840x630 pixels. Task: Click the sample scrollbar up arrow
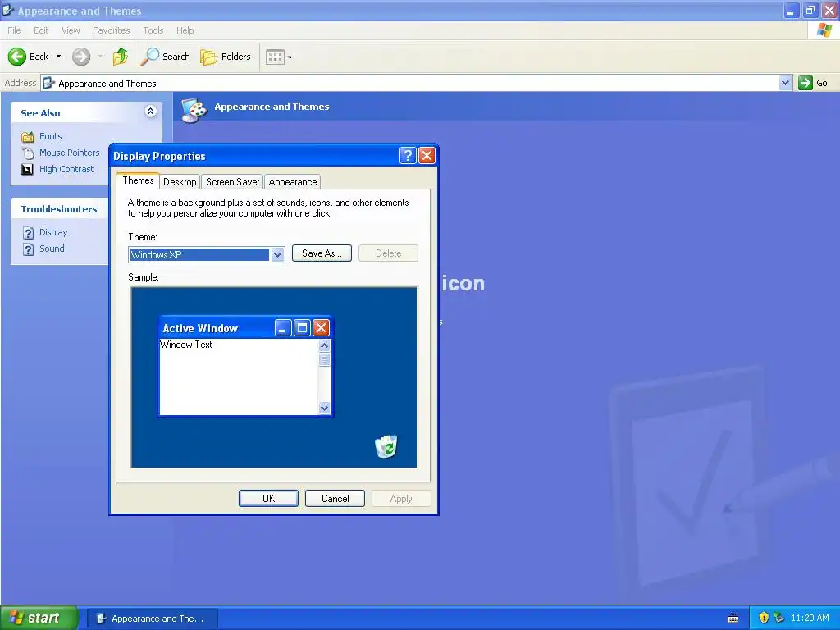pyautogui.click(x=324, y=345)
